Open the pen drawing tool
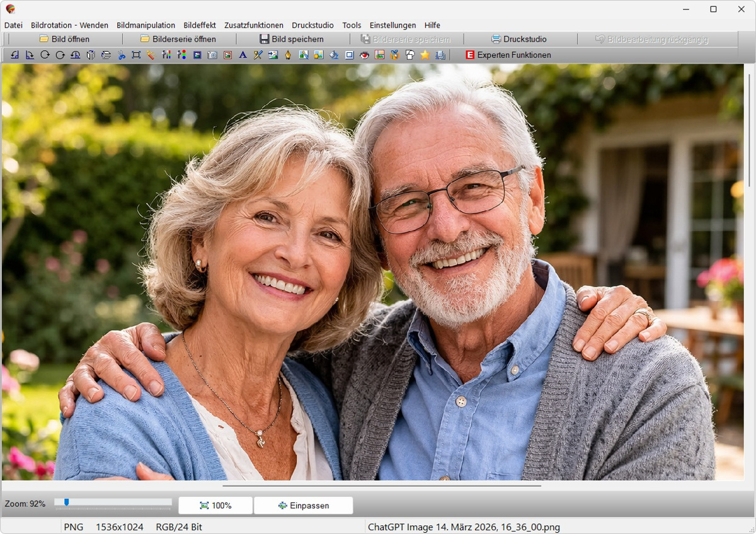The image size is (756, 534). pos(288,55)
